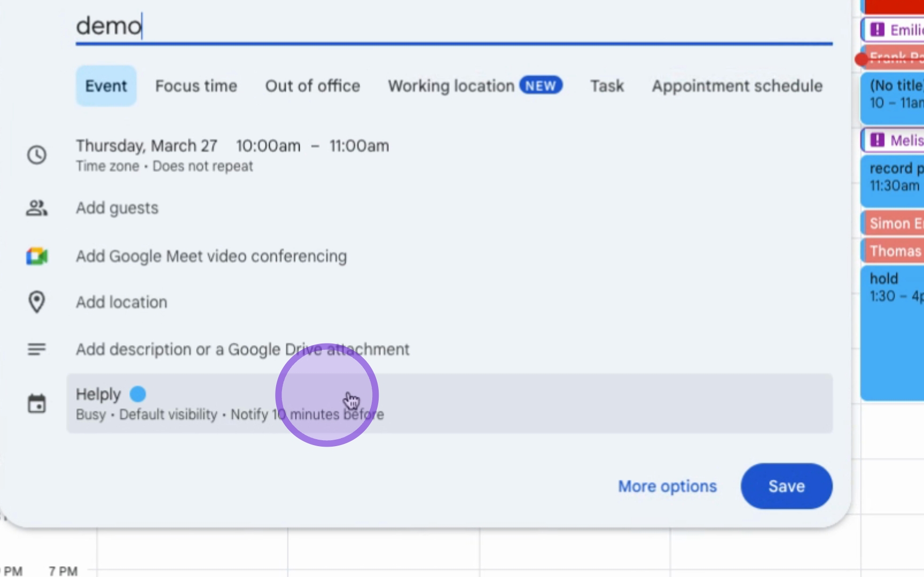Click the clock icon beside the date

(x=37, y=155)
